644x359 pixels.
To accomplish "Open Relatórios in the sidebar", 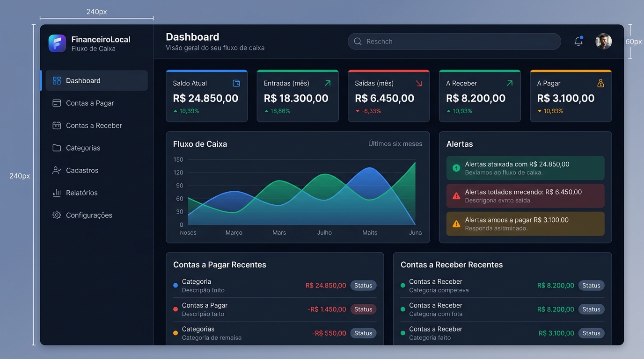I will point(96,193).
